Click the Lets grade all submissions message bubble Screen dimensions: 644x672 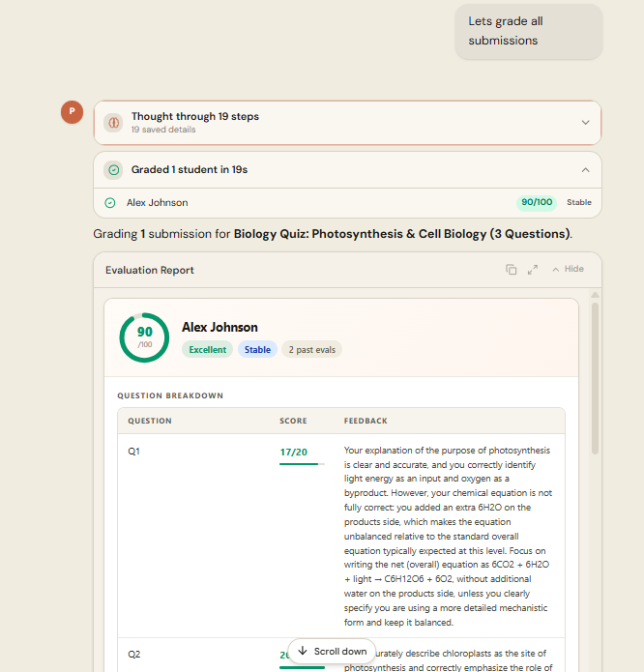point(529,32)
